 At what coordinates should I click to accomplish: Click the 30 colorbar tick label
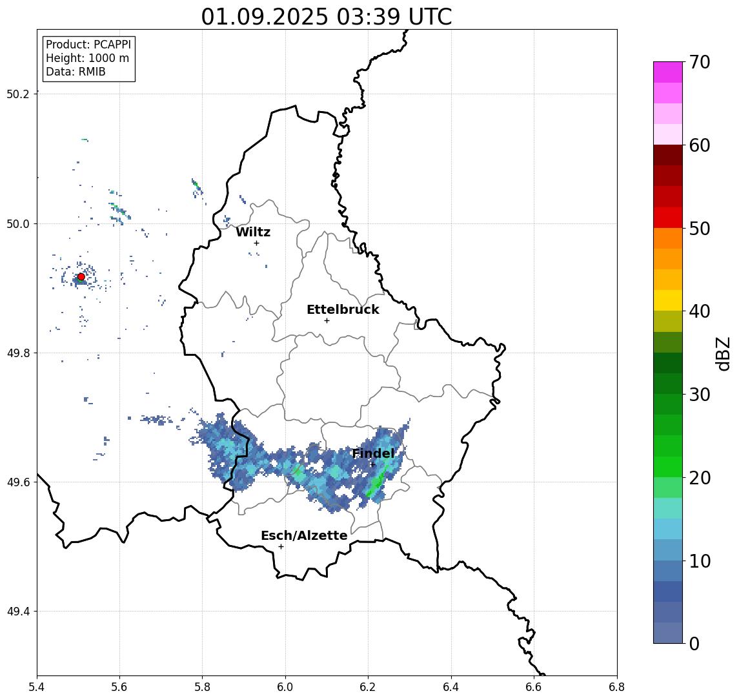700,395
